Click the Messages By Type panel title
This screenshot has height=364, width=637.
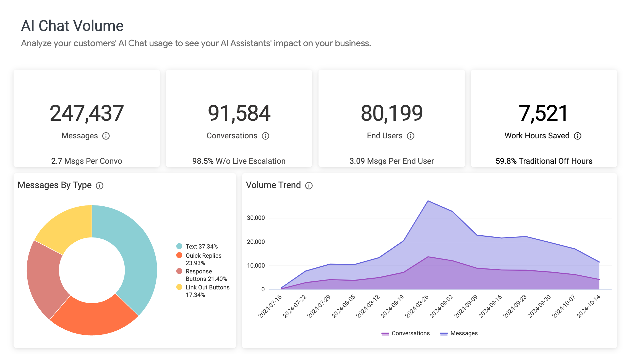tap(54, 185)
